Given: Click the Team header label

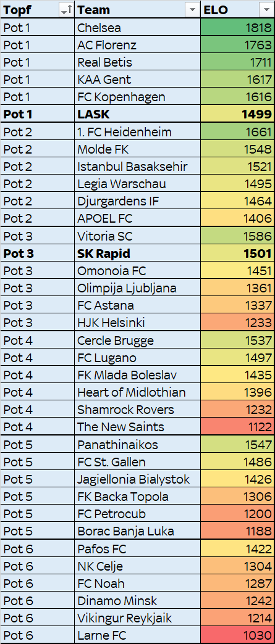Looking at the screenshot, I should pyautogui.click(x=94, y=10).
